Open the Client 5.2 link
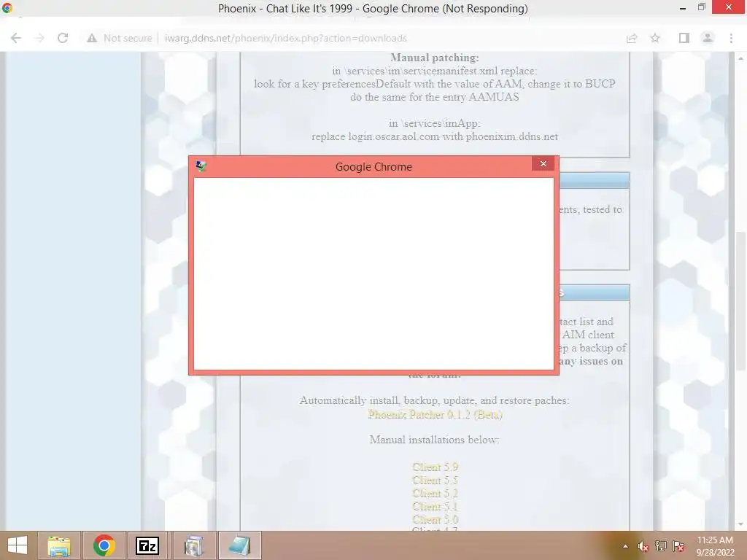Image resolution: width=747 pixels, height=560 pixels. 435,493
